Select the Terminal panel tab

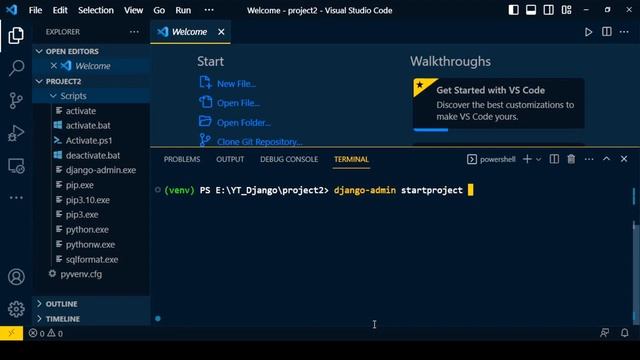tap(351, 159)
